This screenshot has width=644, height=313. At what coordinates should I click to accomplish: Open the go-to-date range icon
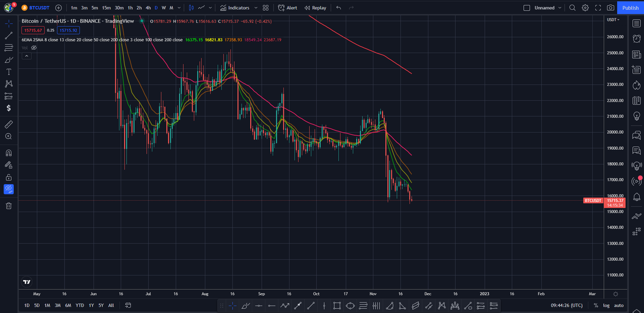coord(128,305)
